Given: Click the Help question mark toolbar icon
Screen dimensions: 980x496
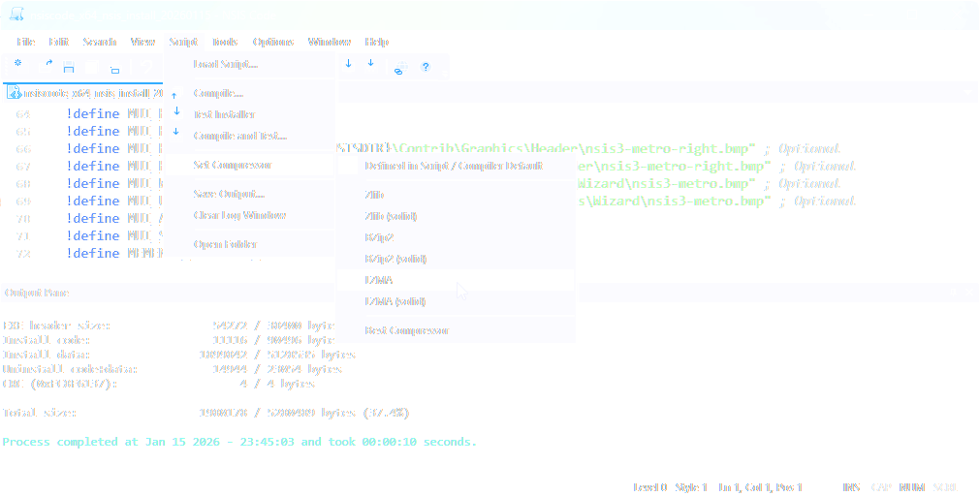Looking at the screenshot, I should pyautogui.click(x=426, y=67).
